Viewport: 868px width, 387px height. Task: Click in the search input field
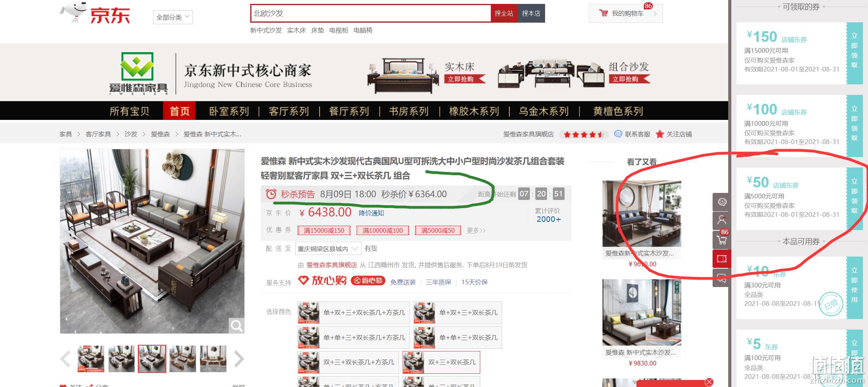coord(371,13)
